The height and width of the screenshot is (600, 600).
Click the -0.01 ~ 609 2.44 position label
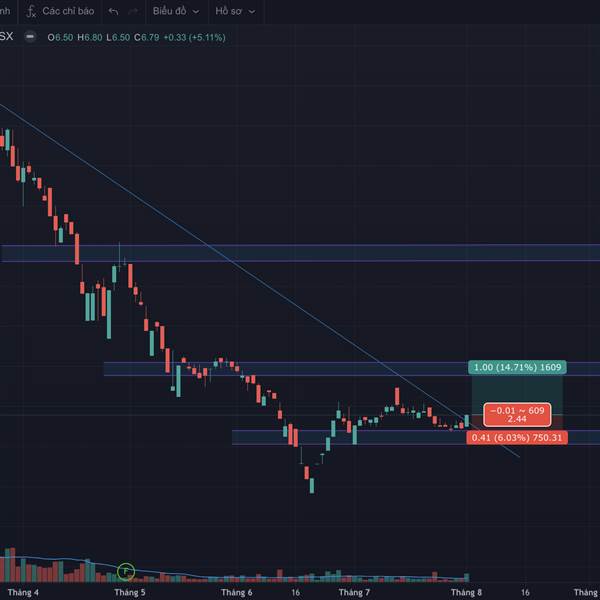pos(517,415)
